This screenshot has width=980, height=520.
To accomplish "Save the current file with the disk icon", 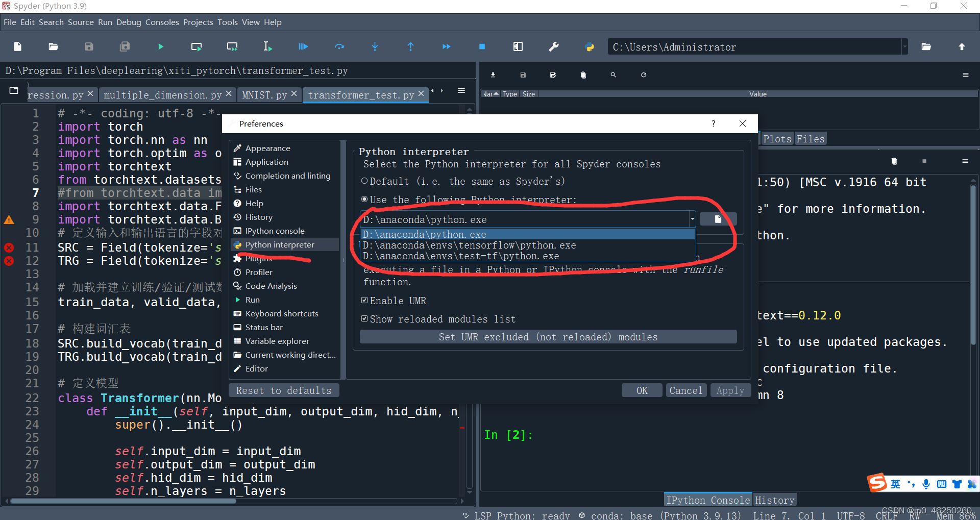I will [89, 46].
